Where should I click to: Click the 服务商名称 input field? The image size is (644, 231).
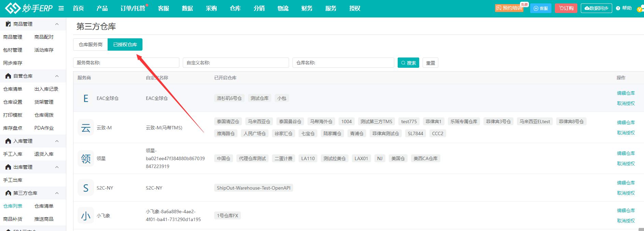pos(126,63)
